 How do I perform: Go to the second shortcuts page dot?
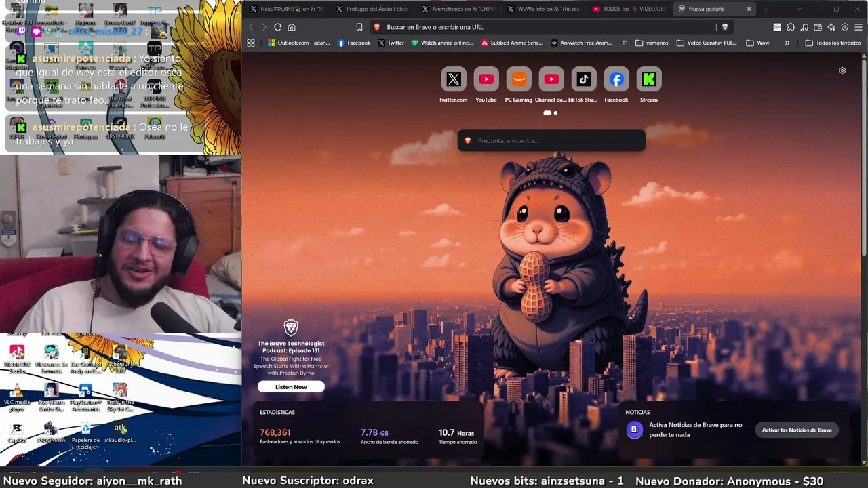(x=555, y=113)
